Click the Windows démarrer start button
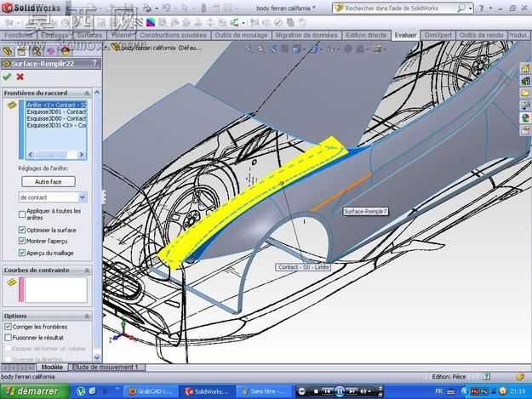The height and width of the screenshot is (399, 532). click(x=34, y=391)
